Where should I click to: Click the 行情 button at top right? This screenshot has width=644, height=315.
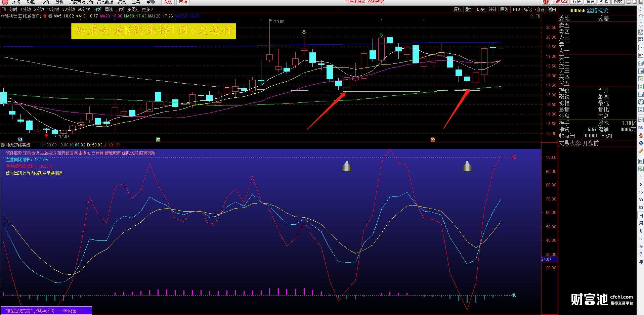point(577,2)
